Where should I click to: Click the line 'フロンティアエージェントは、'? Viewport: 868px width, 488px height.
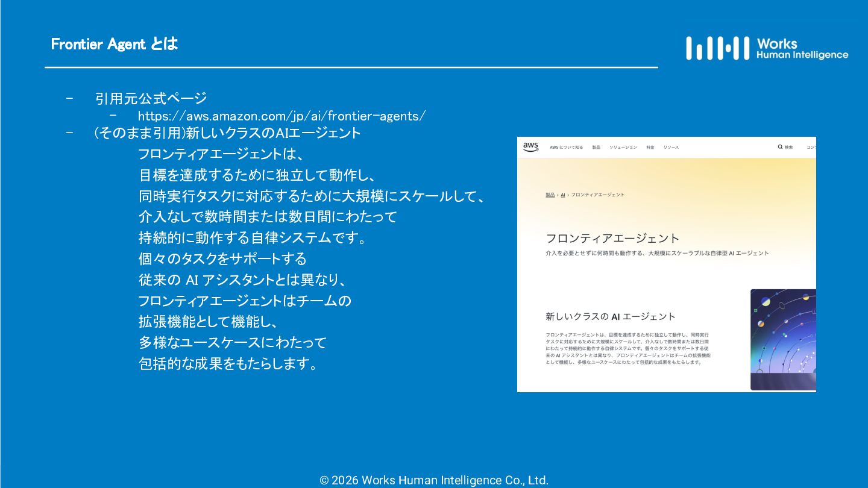[x=221, y=154]
